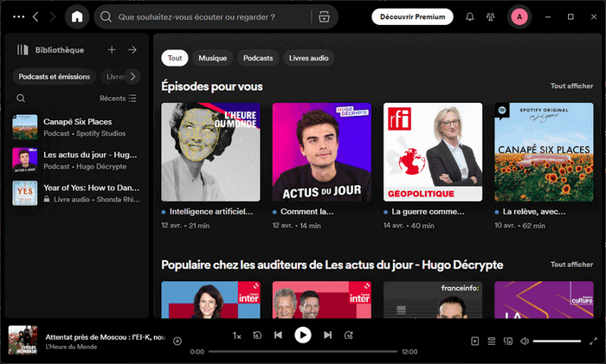Screen dimensions: 606x364
Task: Play the current episode
Action: tap(303, 335)
